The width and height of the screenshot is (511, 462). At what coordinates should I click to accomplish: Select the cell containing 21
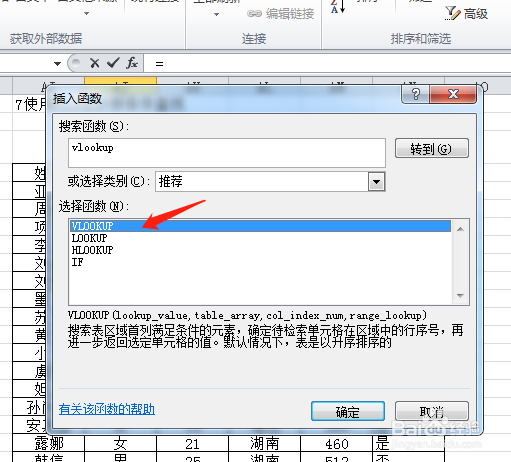click(x=192, y=443)
